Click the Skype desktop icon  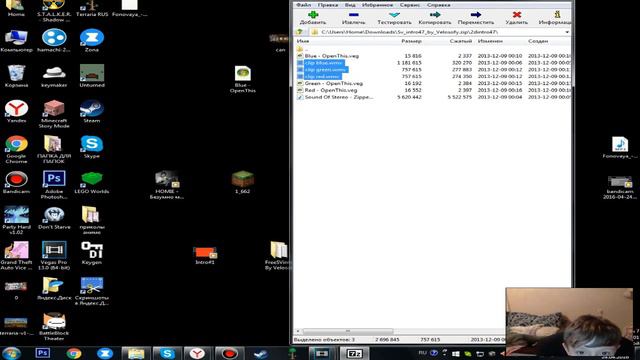pyautogui.click(x=91, y=147)
